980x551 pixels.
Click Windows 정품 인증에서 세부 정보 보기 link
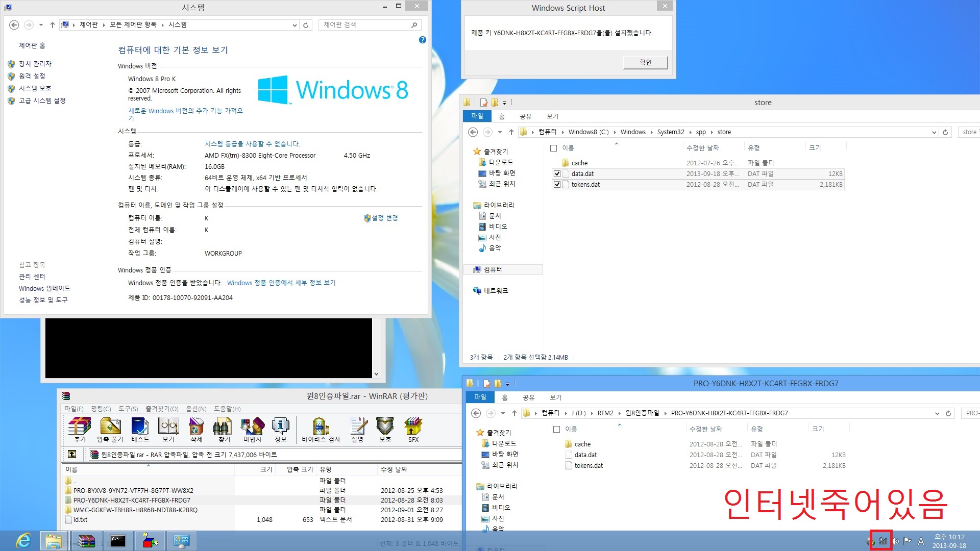coord(281,283)
